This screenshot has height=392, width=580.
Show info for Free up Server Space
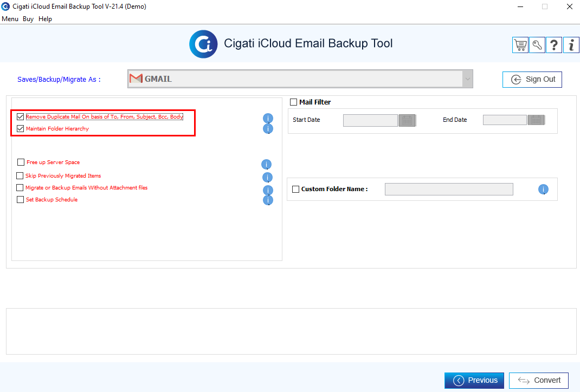coord(266,164)
